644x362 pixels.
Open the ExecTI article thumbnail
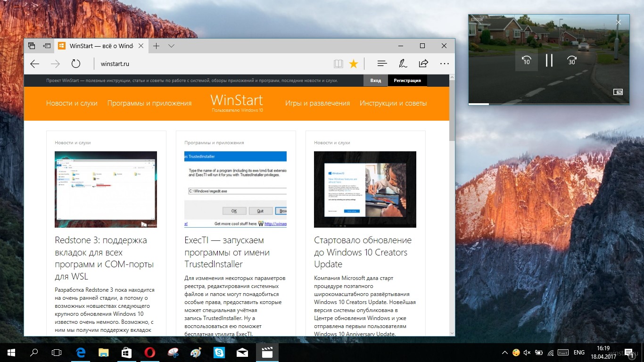tap(235, 189)
